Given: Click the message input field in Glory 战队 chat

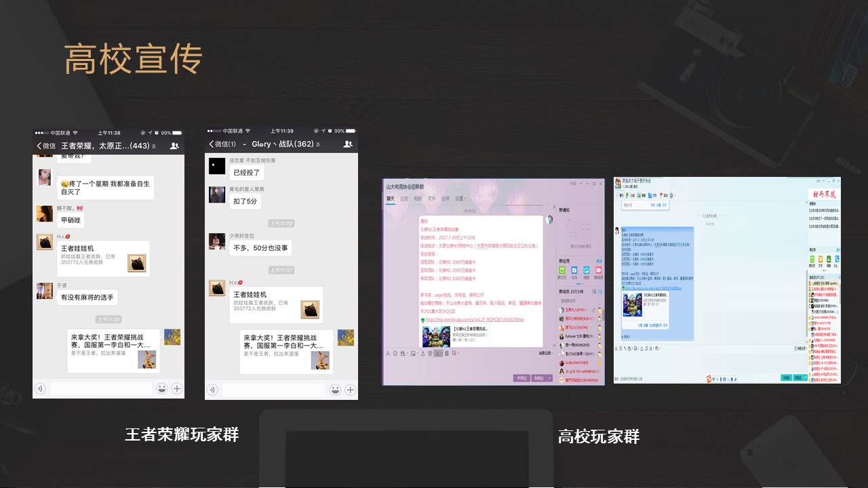Looking at the screenshot, I should click(x=274, y=390).
